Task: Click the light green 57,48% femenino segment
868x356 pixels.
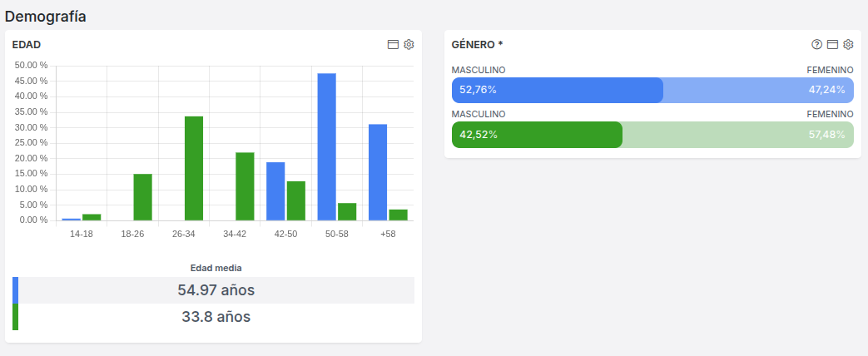Action: point(737,135)
